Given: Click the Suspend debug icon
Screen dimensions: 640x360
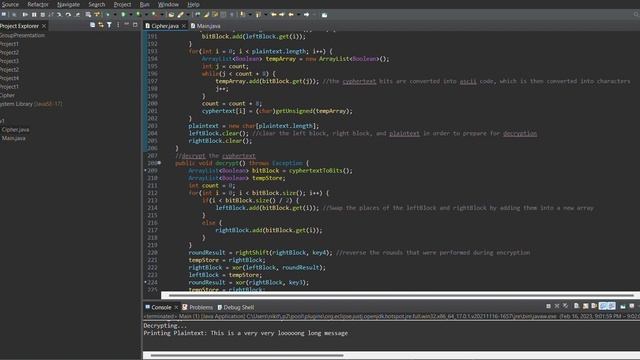Looking at the screenshot, I should 34,14.
